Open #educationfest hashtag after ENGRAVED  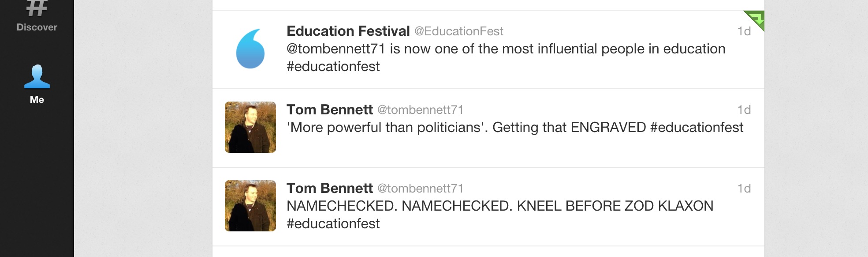[x=697, y=127]
